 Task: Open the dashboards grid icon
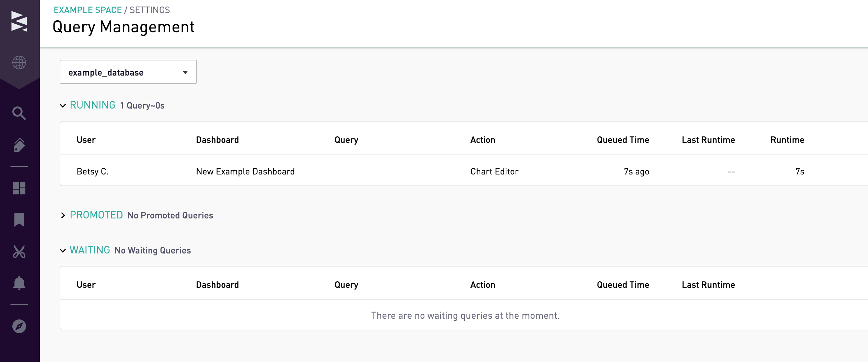point(19,188)
